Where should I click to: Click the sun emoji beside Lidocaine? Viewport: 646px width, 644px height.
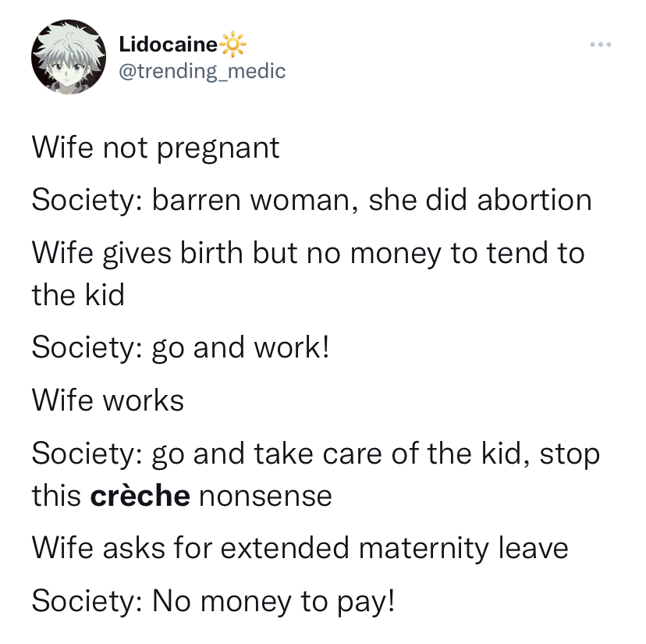point(232,45)
